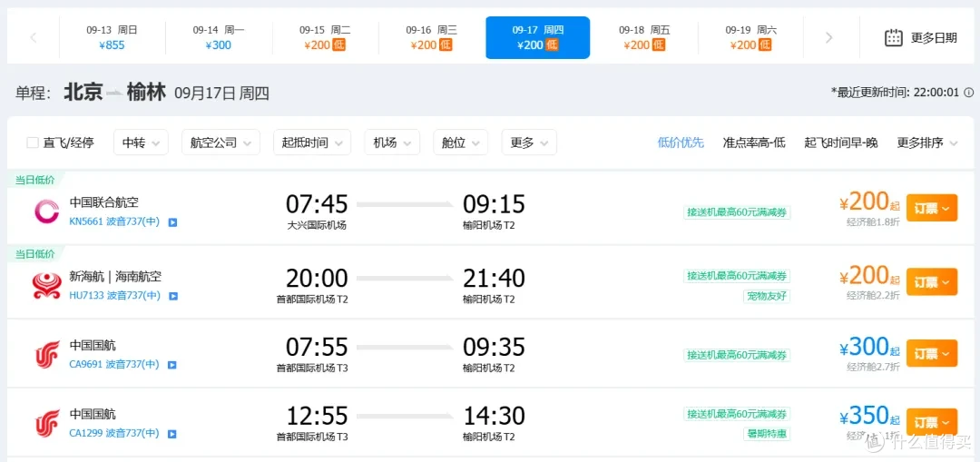This screenshot has height=462, width=980.
Task: Select the 09-13 周日 ¥855 date tab
Action: [x=112, y=37]
